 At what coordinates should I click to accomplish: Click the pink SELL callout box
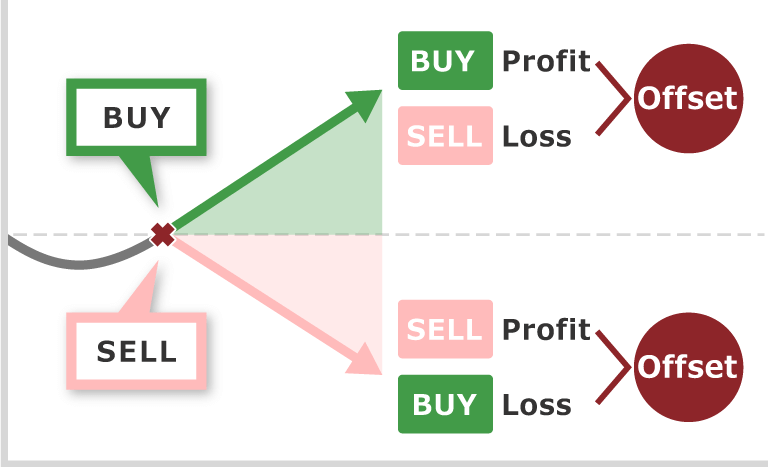(x=137, y=351)
